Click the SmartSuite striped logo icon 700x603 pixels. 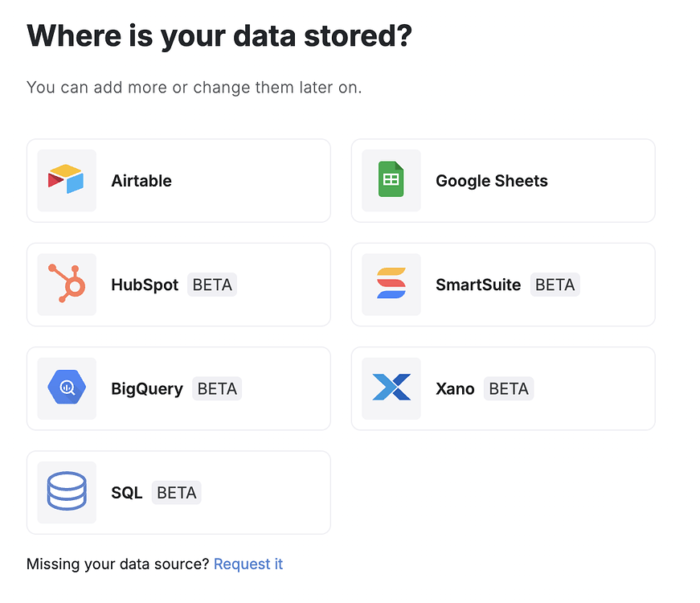coord(391,284)
